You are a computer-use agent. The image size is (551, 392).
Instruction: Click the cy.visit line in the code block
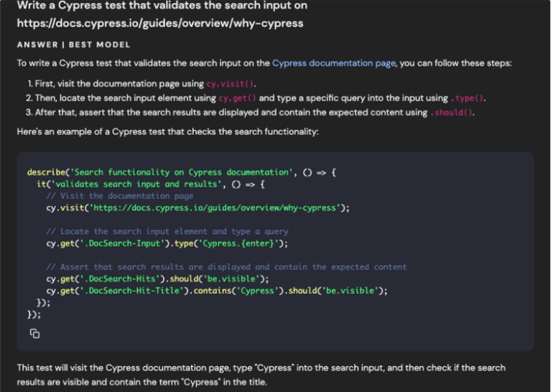coord(198,208)
